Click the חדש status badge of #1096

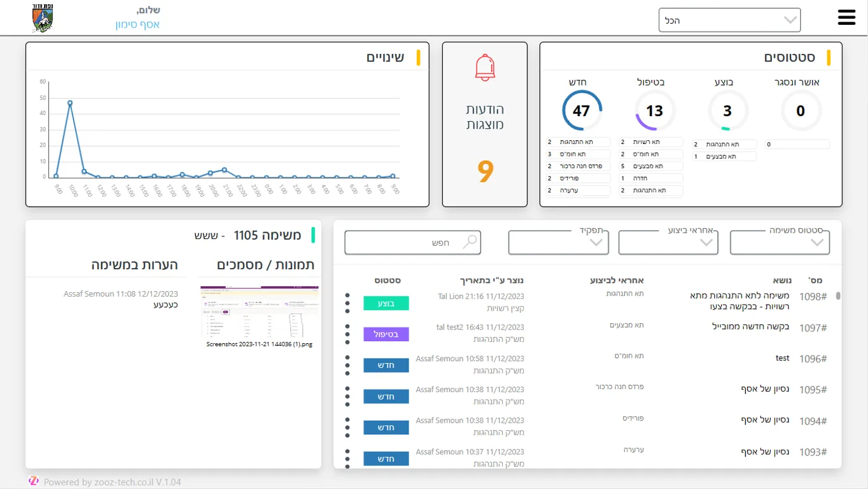(386, 365)
